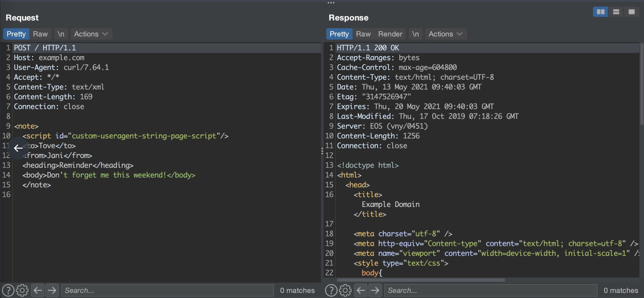Click the "Don't forget me this weekend!" body line
644x298 pixels.
point(109,175)
